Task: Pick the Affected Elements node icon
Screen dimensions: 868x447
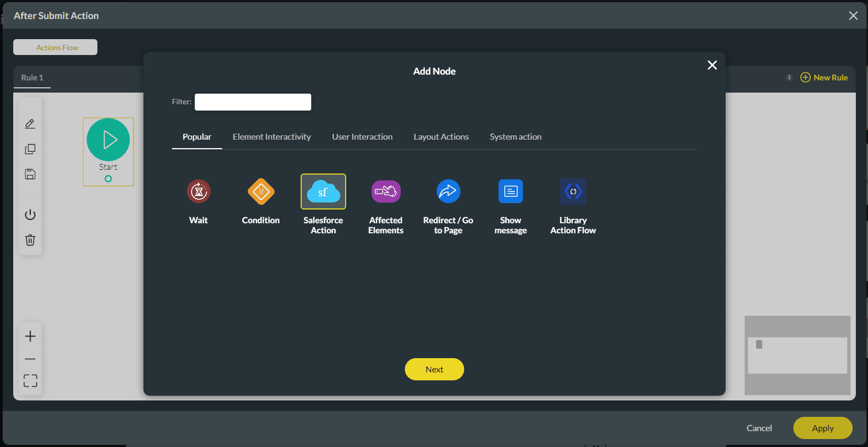Action: (386, 191)
